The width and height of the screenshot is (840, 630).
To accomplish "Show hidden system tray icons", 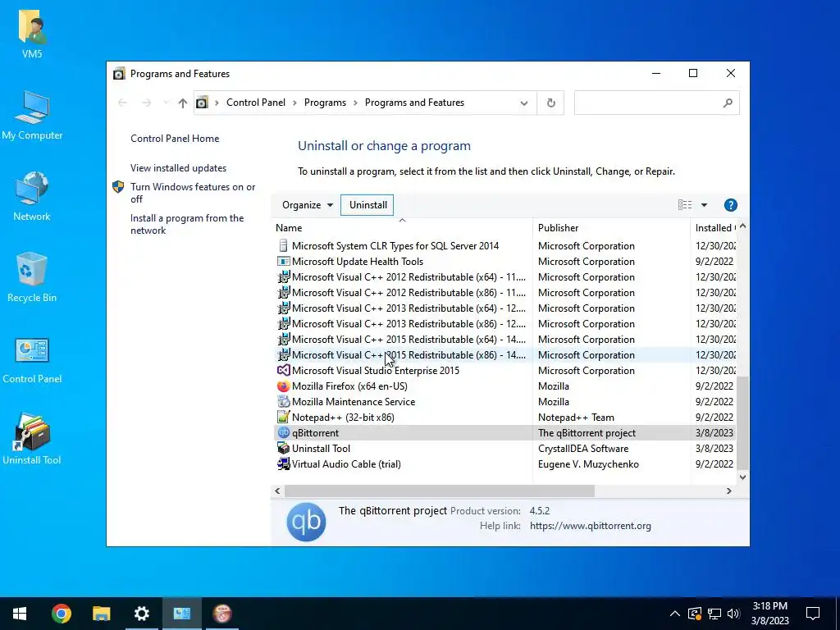I will [x=675, y=614].
